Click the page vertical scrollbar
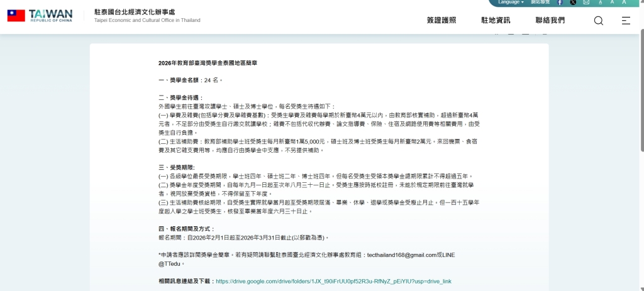Screen dimensions: 644x291 641,94
